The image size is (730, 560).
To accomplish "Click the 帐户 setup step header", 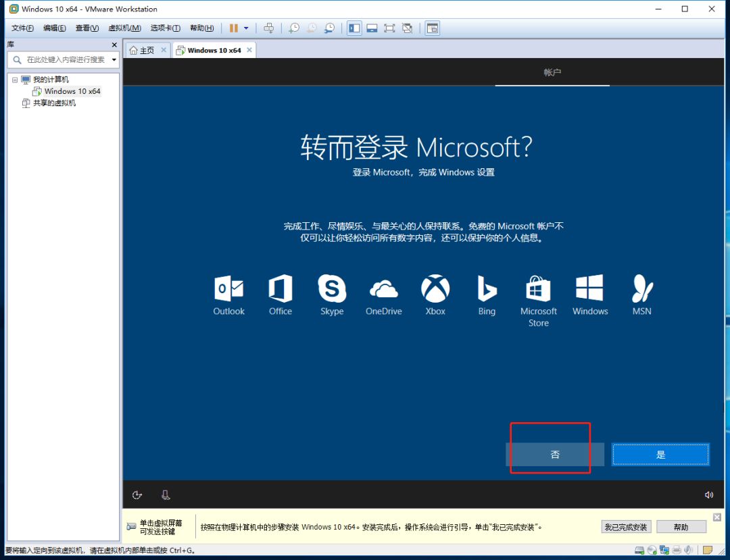I will tap(552, 72).
